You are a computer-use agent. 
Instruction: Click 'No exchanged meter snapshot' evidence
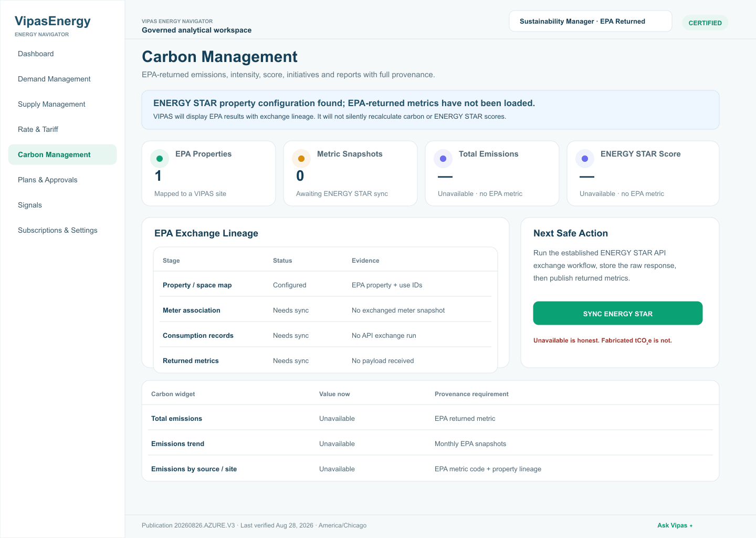(x=398, y=310)
